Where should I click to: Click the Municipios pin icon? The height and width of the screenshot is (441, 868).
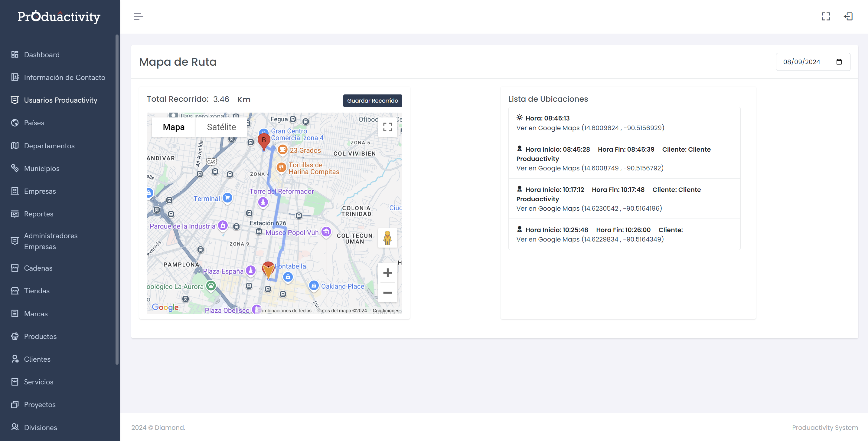coord(15,168)
